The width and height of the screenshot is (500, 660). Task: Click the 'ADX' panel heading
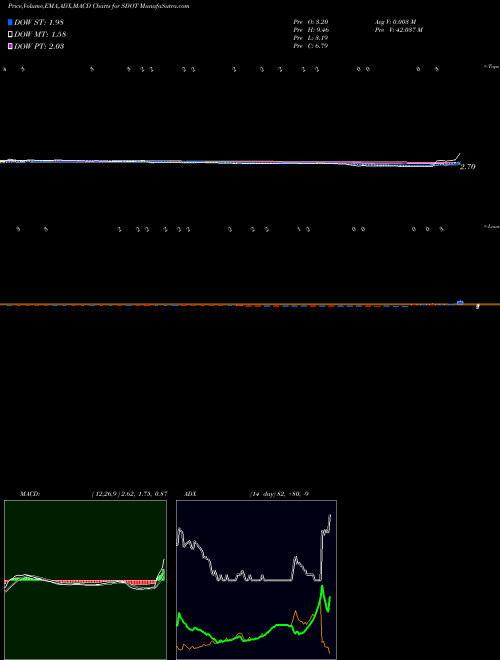[x=190, y=494]
